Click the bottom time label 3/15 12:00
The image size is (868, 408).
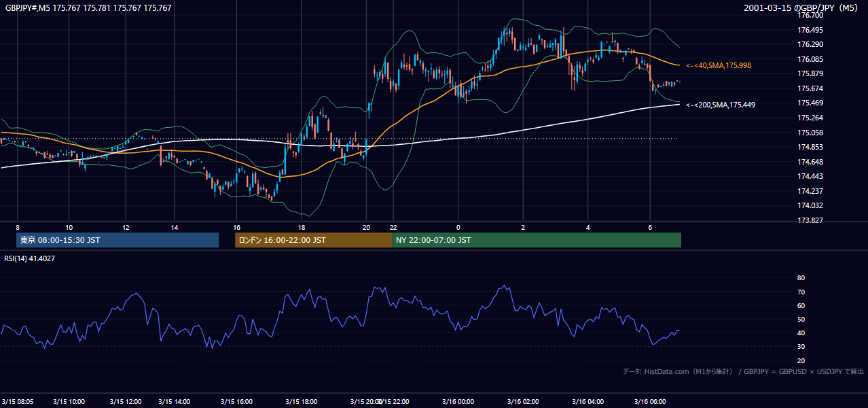pos(126,401)
